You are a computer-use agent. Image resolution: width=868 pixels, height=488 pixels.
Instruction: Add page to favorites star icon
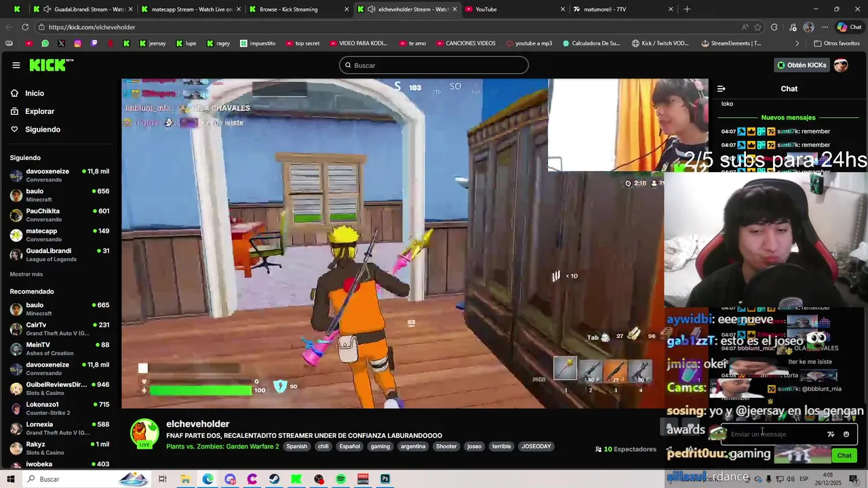coord(757,27)
